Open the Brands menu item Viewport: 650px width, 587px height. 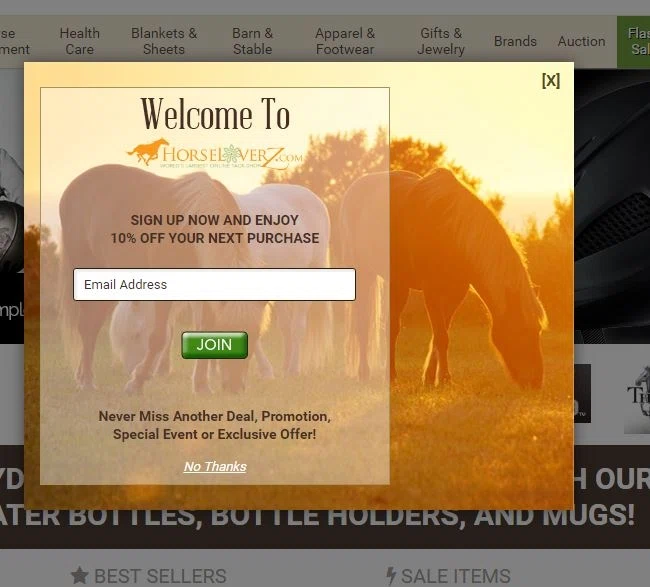515,41
